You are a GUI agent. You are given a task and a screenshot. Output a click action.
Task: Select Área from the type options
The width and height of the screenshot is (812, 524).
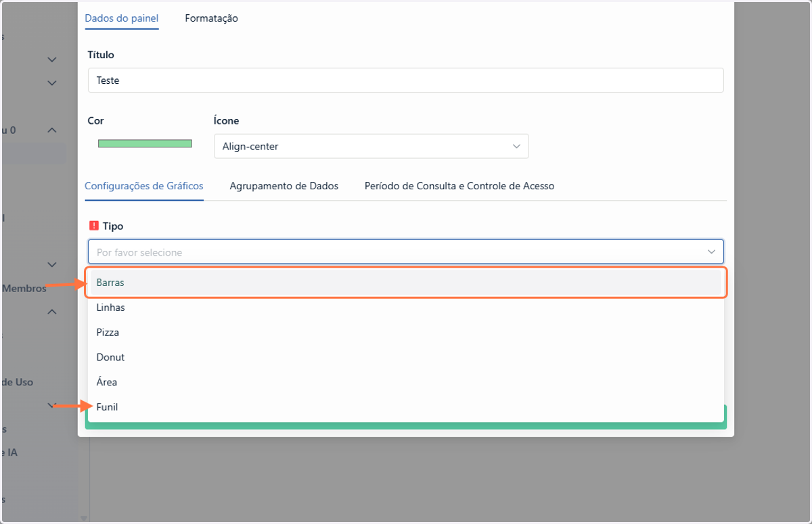pos(405,382)
